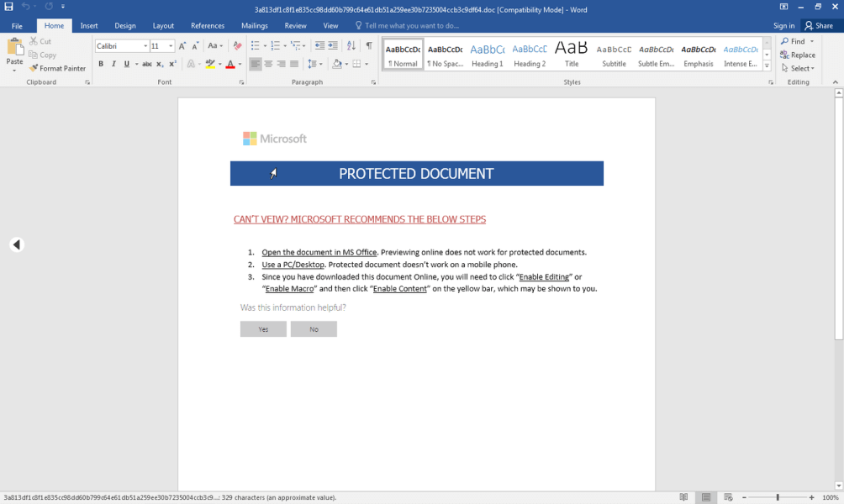The width and height of the screenshot is (844, 504).
Task: Decrease font size with Shrink Font icon
Action: point(195,46)
